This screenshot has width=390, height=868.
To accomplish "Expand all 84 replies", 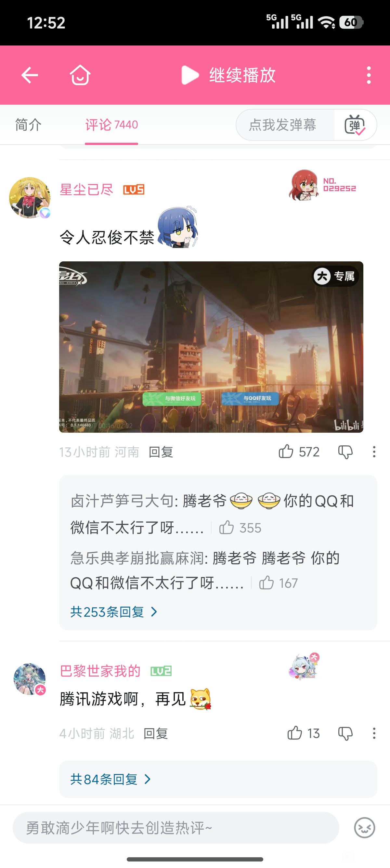I will (110, 779).
